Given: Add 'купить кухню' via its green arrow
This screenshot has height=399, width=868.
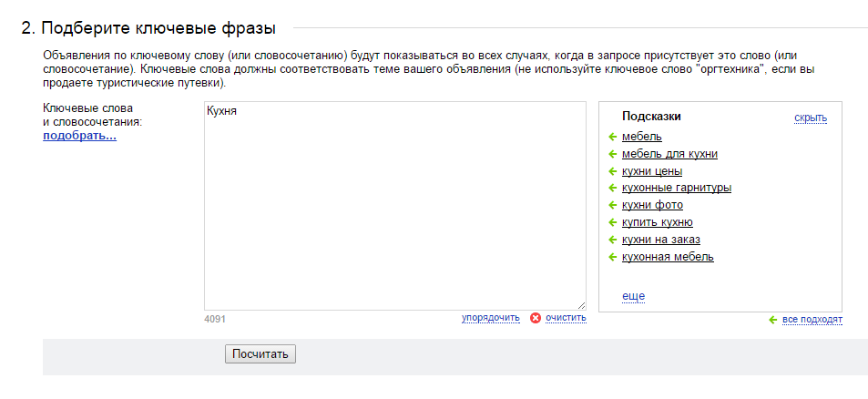Looking at the screenshot, I should pos(613,222).
